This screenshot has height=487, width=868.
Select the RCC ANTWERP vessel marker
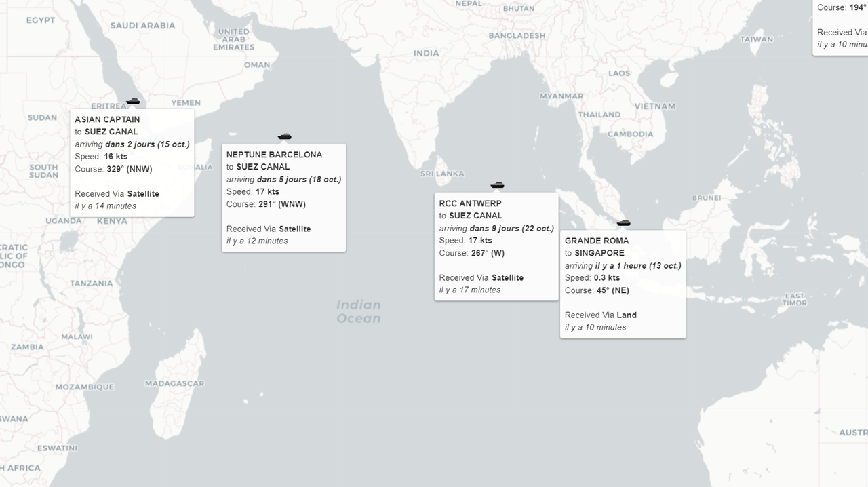click(497, 184)
